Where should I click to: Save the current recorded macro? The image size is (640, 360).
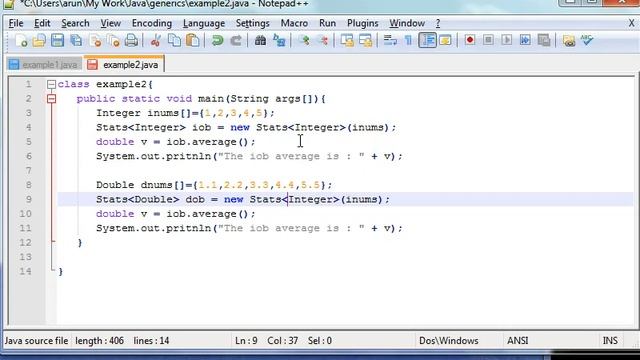click(x=544, y=40)
